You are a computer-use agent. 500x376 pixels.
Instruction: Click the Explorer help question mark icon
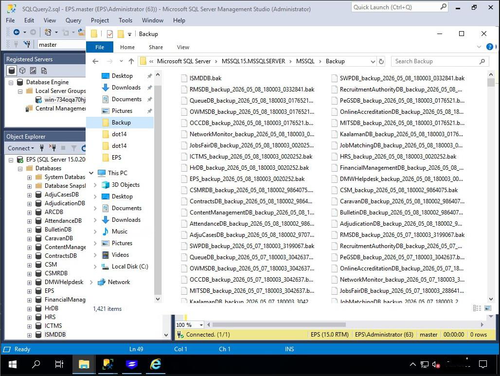[x=490, y=47]
